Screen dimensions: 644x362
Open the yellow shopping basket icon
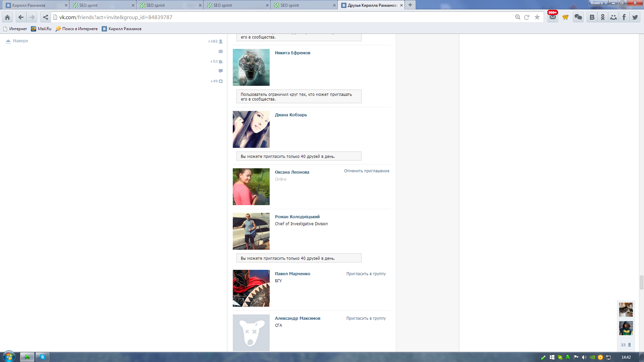pyautogui.click(x=566, y=17)
